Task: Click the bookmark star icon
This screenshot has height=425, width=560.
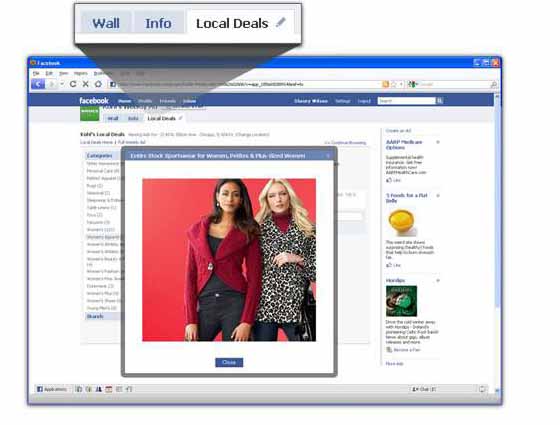Action: coord(394,84)
